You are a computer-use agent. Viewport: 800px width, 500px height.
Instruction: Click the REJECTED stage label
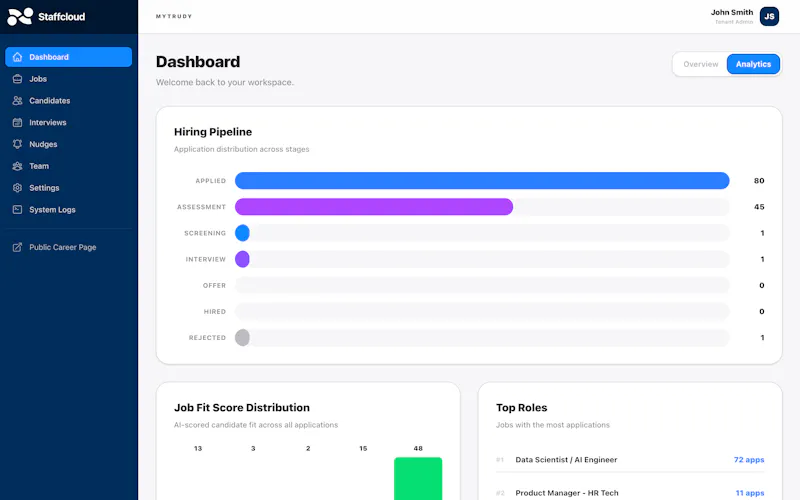(207, 337)
